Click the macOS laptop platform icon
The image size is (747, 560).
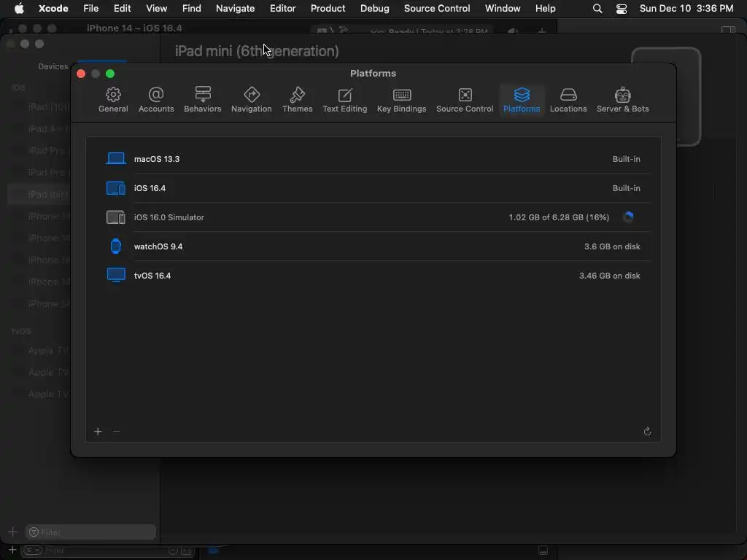[x=116, y=158]
